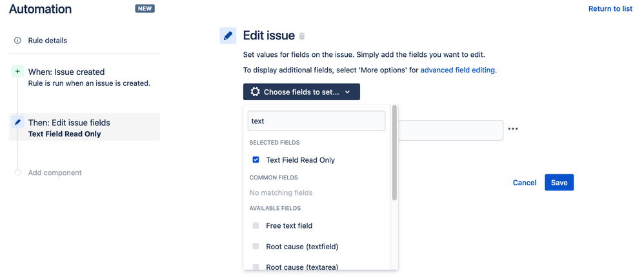Click Add component in the rule tree
644x277 pixels.
(55, 172)
